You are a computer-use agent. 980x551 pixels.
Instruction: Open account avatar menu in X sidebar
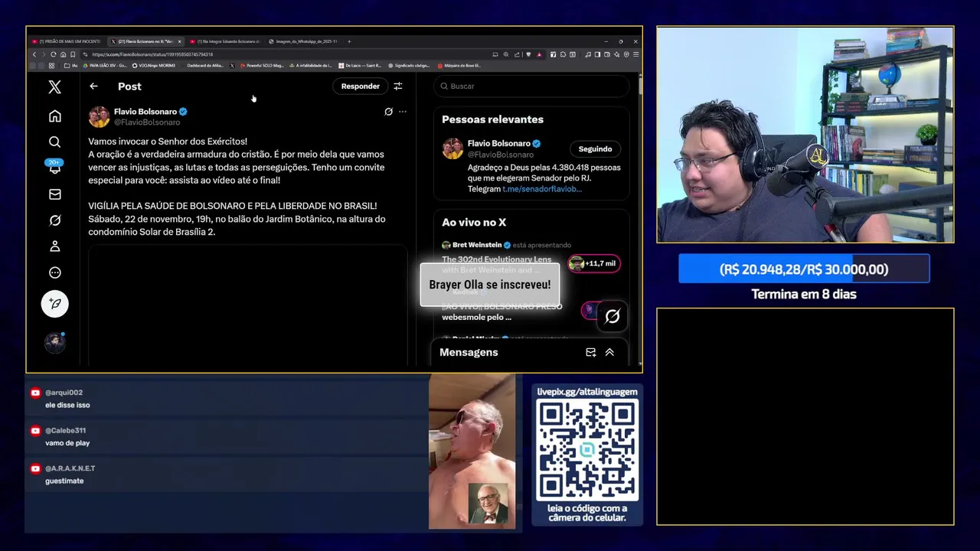(x=54, y=342)
